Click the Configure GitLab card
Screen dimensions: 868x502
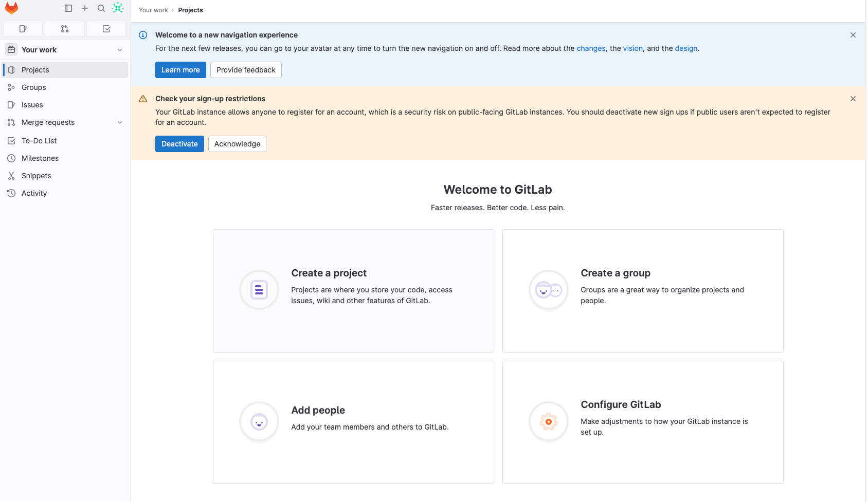tap(642, 422)
